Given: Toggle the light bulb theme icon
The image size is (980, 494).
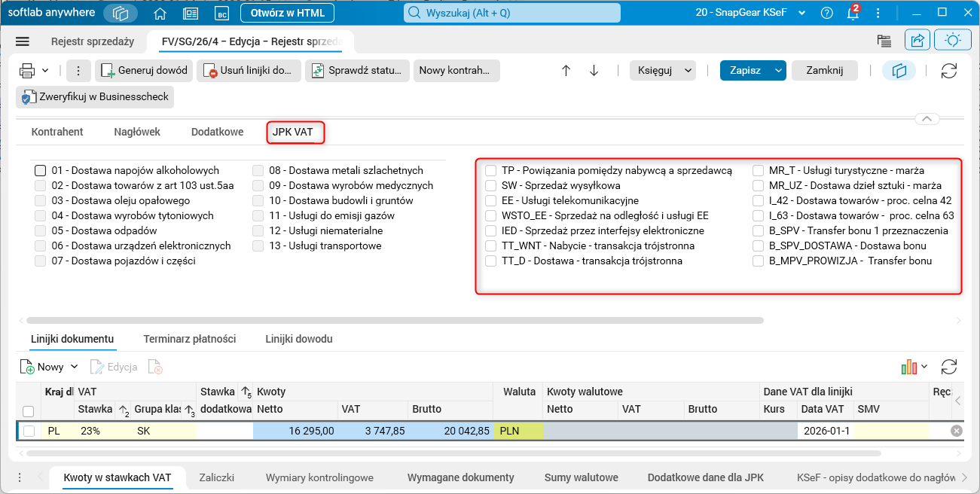Looking at the screenshot, I should tap(953, 41).
